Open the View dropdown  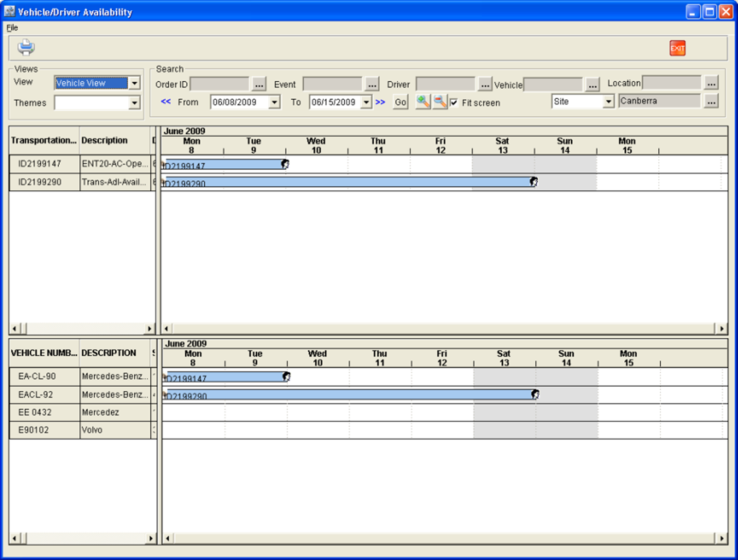(x=134, y=83)
